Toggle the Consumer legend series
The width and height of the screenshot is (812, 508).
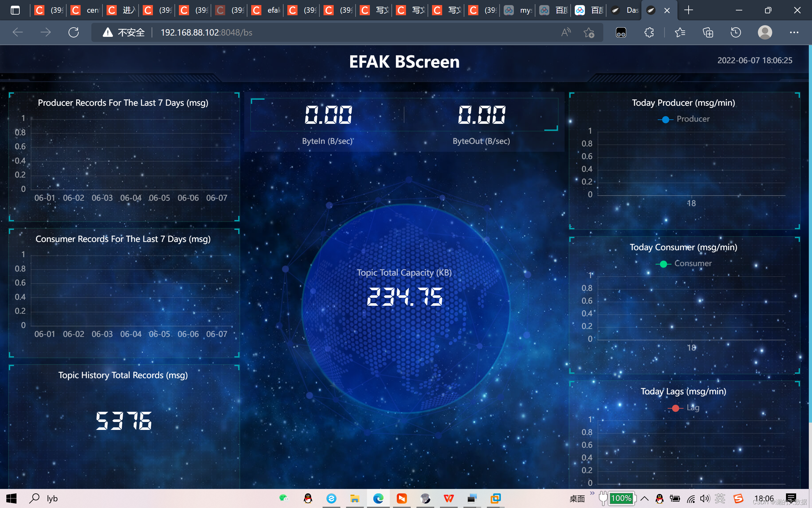click(x=684, y=264)
